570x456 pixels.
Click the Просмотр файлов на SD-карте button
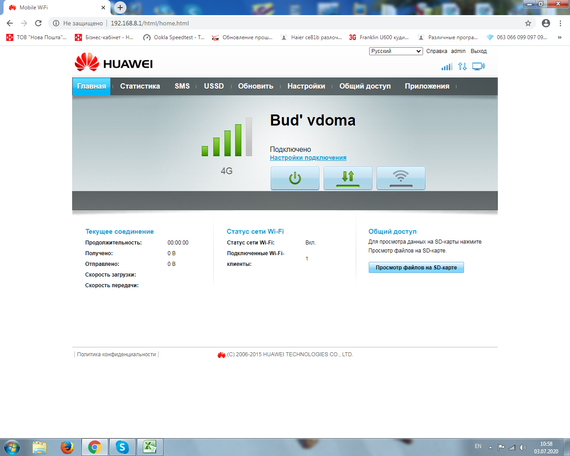416,268
